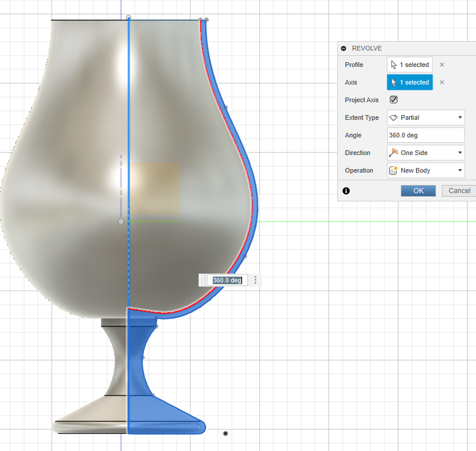Clear the Axis selection with X
This screenshot has height=451, width=476.
tap(442, 82)
